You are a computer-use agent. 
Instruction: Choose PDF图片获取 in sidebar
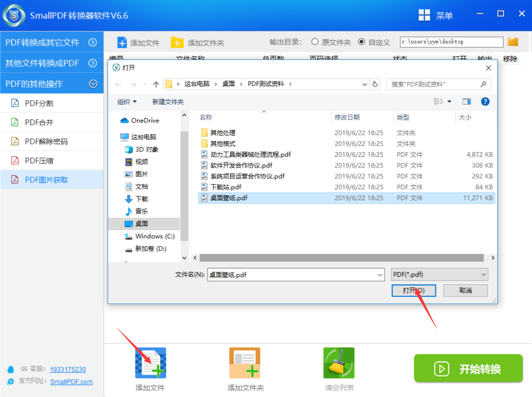coord(52,179)
